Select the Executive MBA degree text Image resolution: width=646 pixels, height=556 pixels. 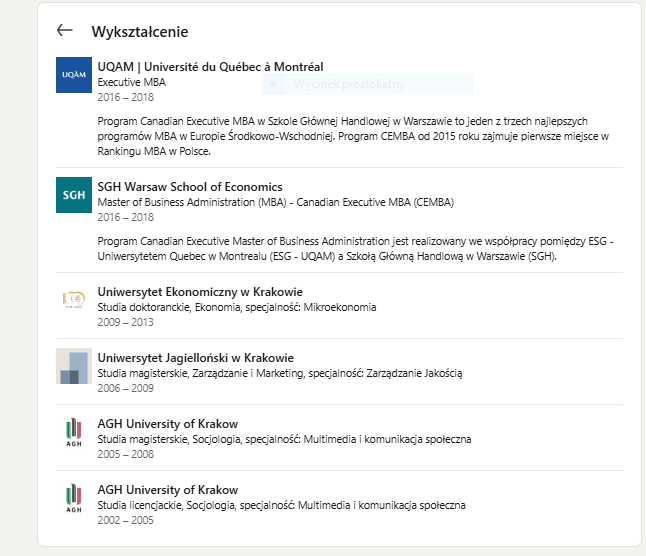tap(131, 82)
